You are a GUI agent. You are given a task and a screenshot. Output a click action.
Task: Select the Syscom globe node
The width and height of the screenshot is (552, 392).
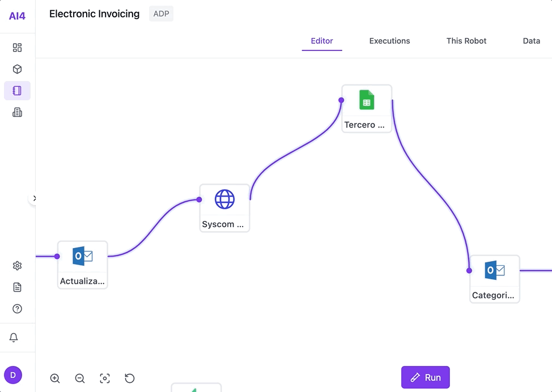click(x=224, y=208)
